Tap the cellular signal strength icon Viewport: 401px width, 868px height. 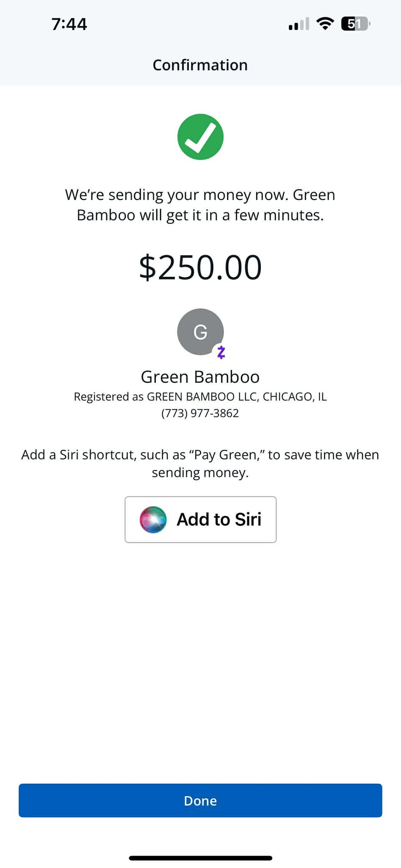299,24
